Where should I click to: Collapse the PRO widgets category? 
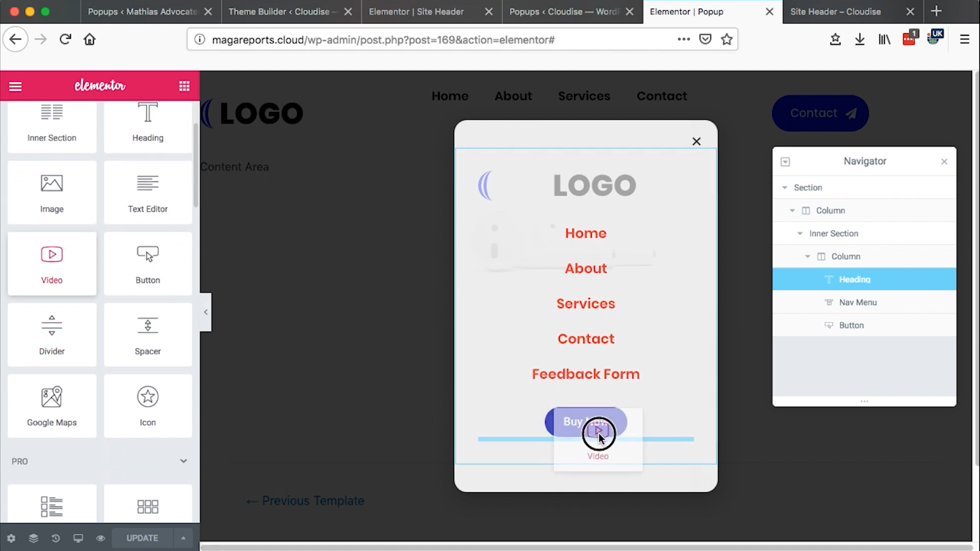click(184, 461)
